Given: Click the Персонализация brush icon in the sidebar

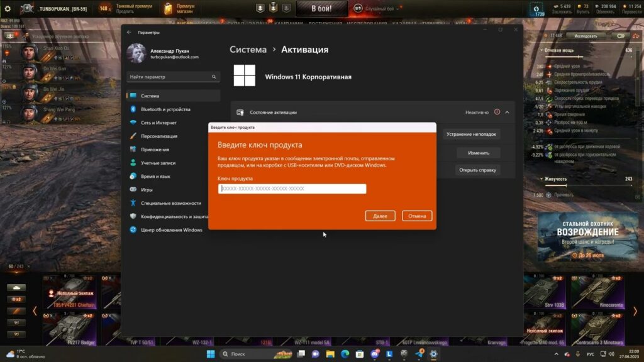Looking at the screenshot, I should click(x=132, y=136).
